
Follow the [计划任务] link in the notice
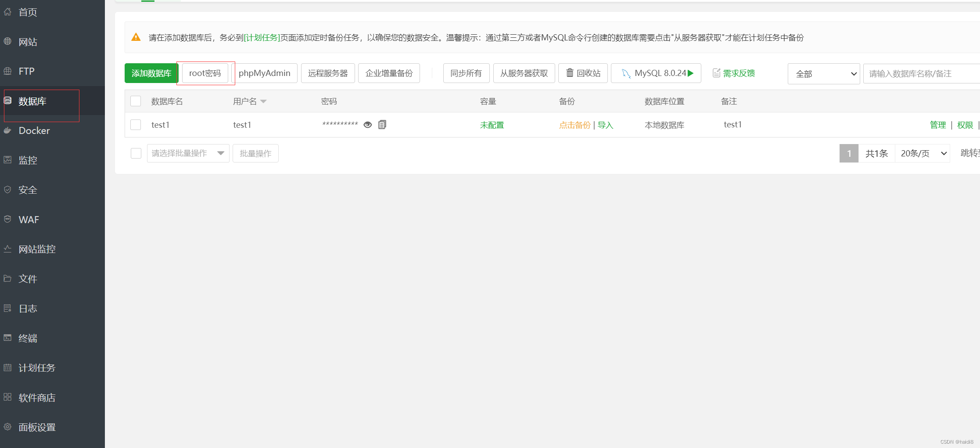click(262, 38)
